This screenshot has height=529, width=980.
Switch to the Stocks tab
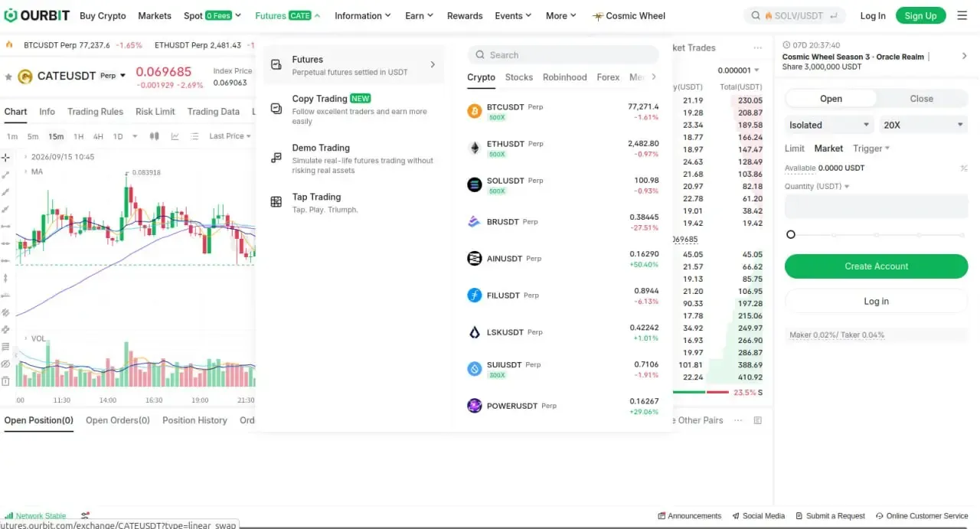point(519,77)
